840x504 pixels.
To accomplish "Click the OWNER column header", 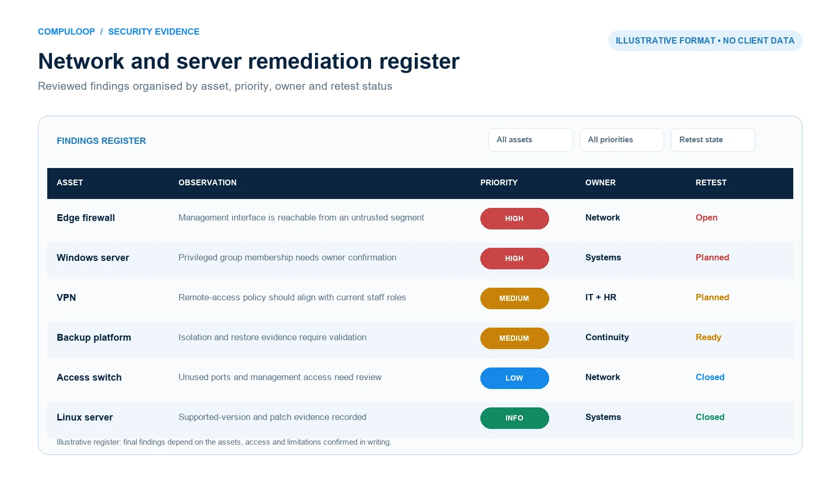I will tap(601, 183).
